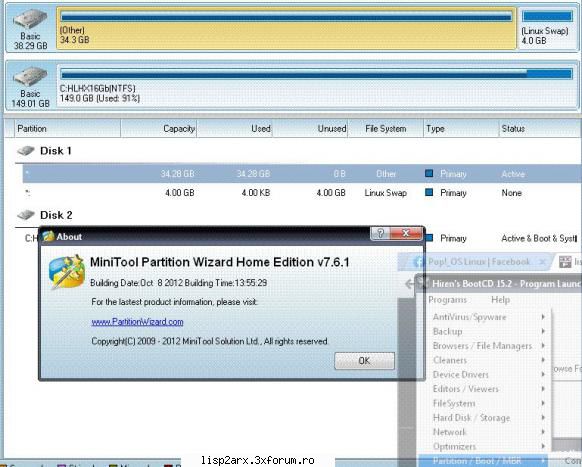Expand Optimizers submenu
Viewport: 582px width, 467px height.
point(484,446)
